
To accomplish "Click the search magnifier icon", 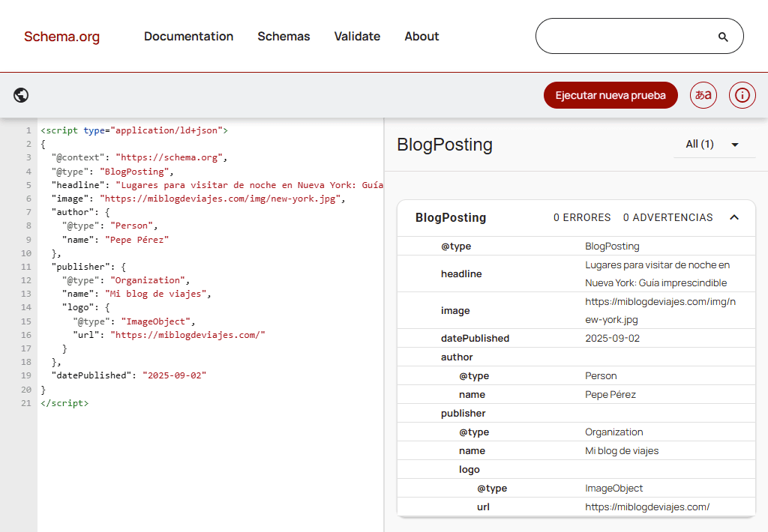I will (723, 37).
